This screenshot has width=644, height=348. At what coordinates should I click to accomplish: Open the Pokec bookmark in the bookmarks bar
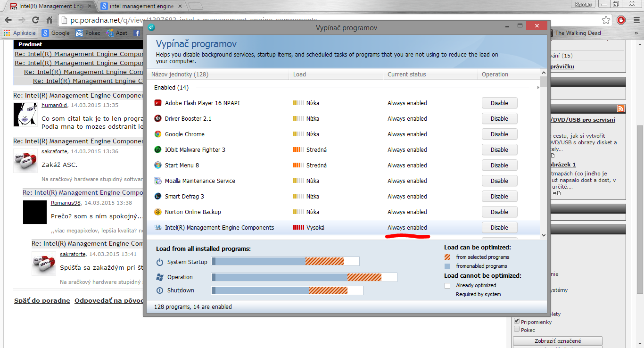(x=88, y=33)
